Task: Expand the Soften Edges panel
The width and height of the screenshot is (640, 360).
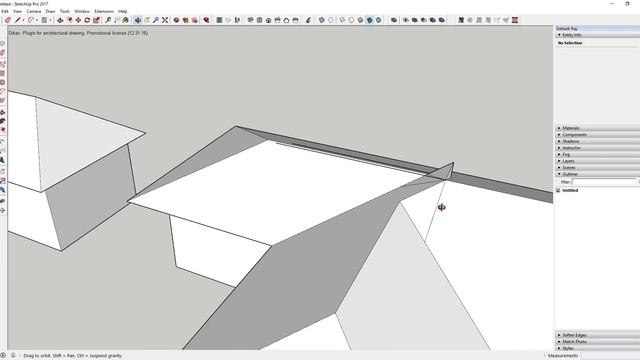Action: (x=597, y=335)
